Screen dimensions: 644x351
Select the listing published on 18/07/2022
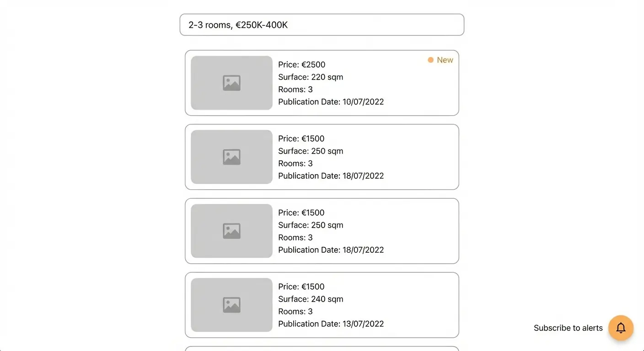pyautogui.click(x=322, y=157)
